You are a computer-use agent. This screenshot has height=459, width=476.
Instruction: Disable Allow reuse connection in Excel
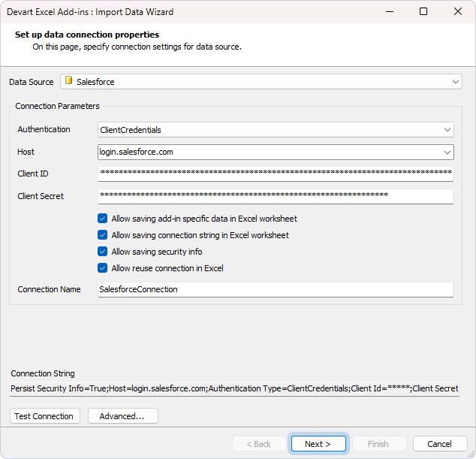click(102, 268)
